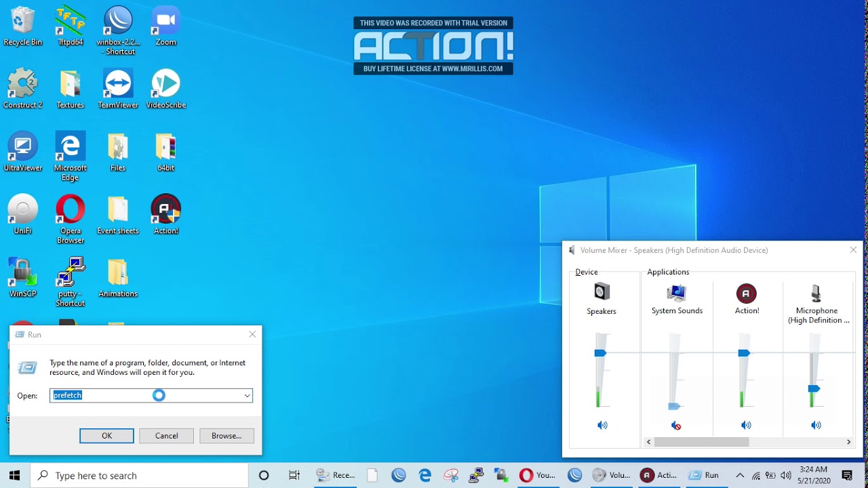Launch VideoScribe from the desktop
This screenshot has width=868, height=488.
tap(166, 89)
